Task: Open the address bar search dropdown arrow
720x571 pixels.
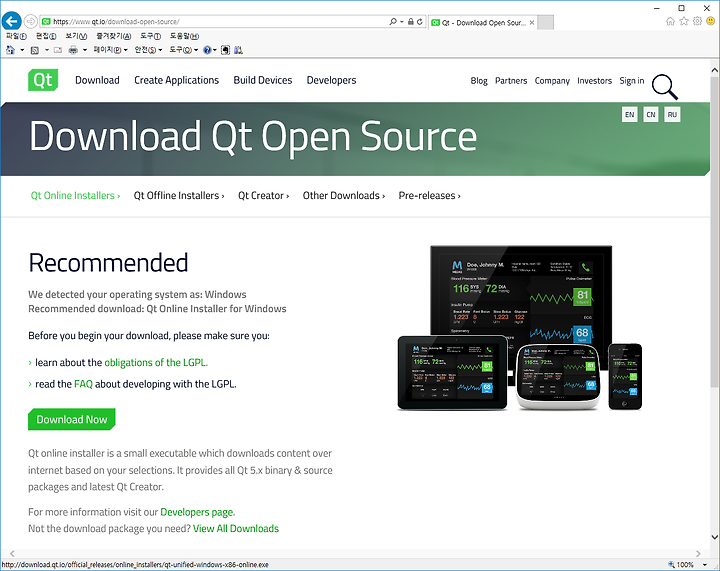Action: 402,22
